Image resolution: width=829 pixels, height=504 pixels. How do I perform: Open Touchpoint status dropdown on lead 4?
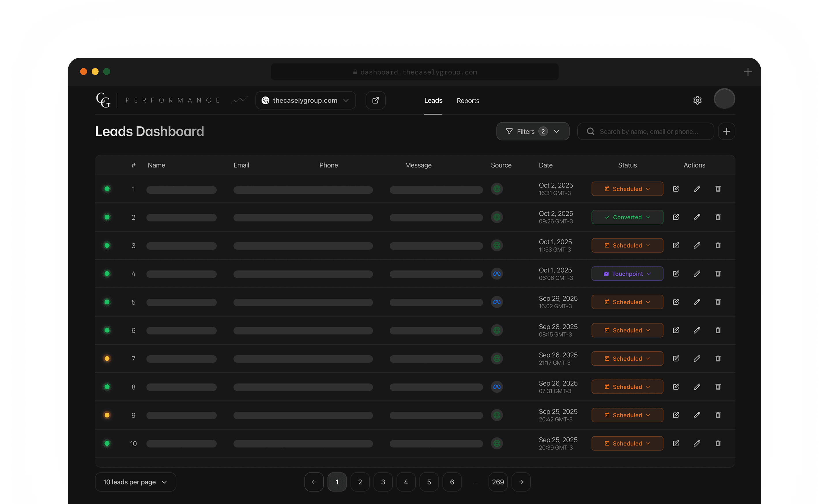[x=627, y=274]
